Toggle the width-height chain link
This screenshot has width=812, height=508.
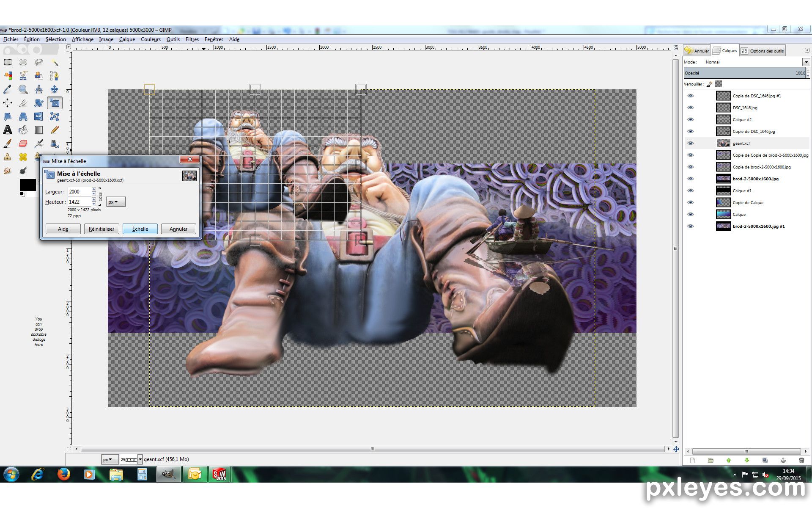pos(100,197)
